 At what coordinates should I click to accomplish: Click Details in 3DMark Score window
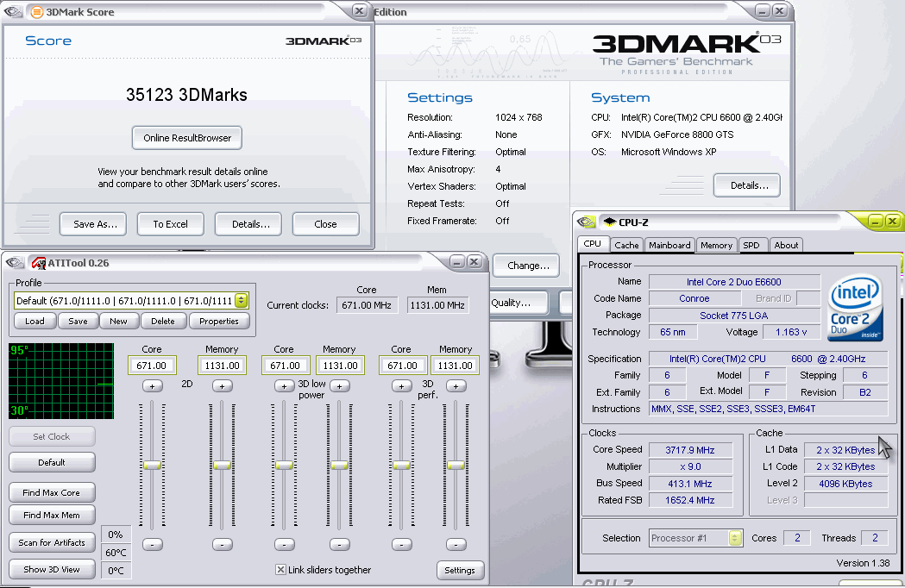(x=250, y=224)
